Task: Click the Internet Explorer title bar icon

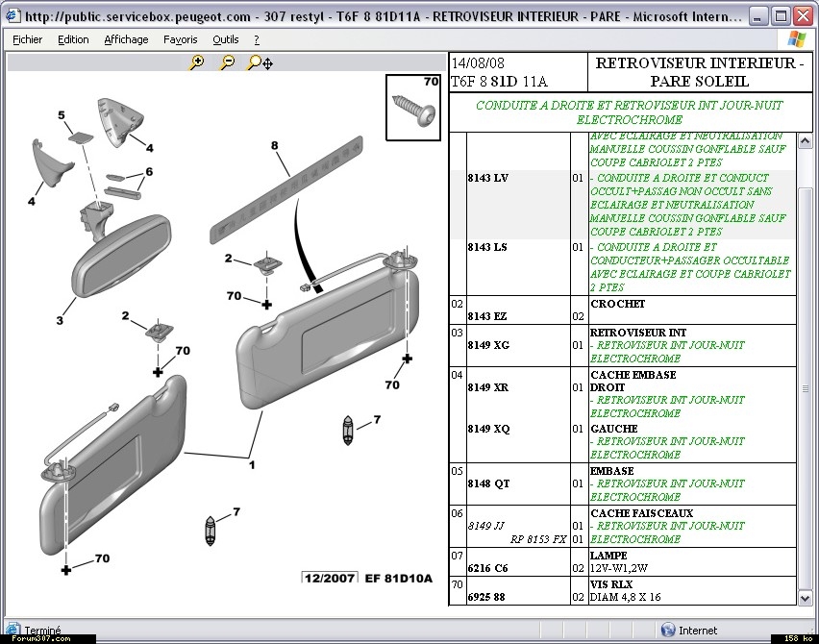Action: pyautogui.click(x=12, y=16)
